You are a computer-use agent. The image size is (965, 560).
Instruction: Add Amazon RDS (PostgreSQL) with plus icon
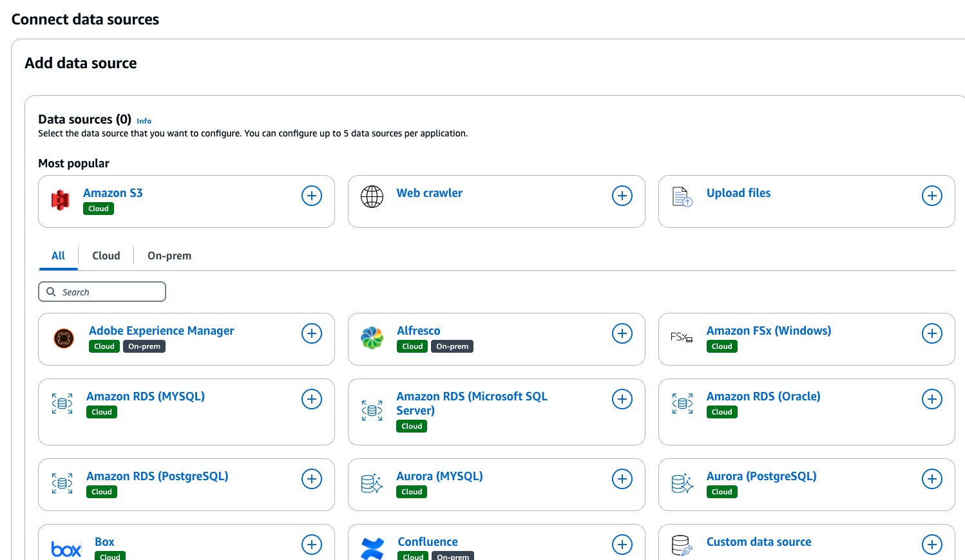point(312,479)
